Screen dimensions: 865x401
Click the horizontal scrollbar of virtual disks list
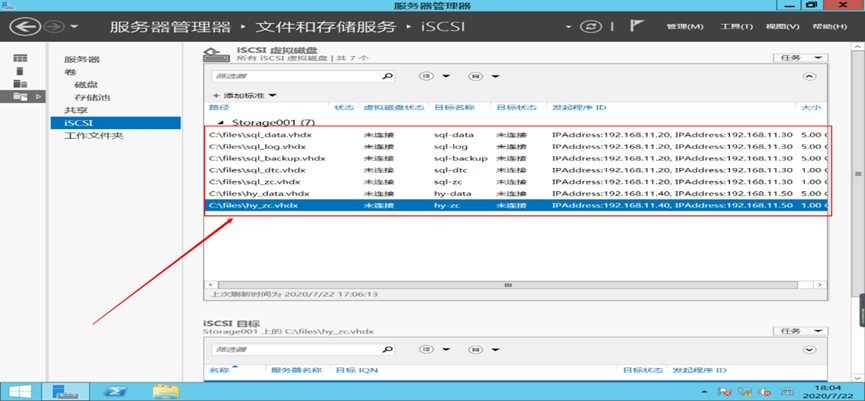click(508, 285)
